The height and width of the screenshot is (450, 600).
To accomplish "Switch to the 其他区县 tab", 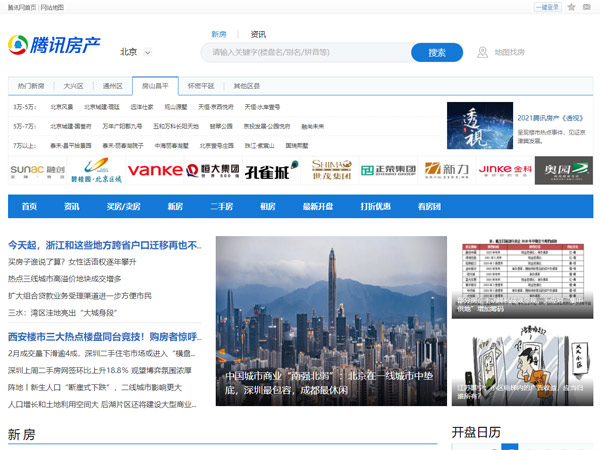I will tap(247, 86).
